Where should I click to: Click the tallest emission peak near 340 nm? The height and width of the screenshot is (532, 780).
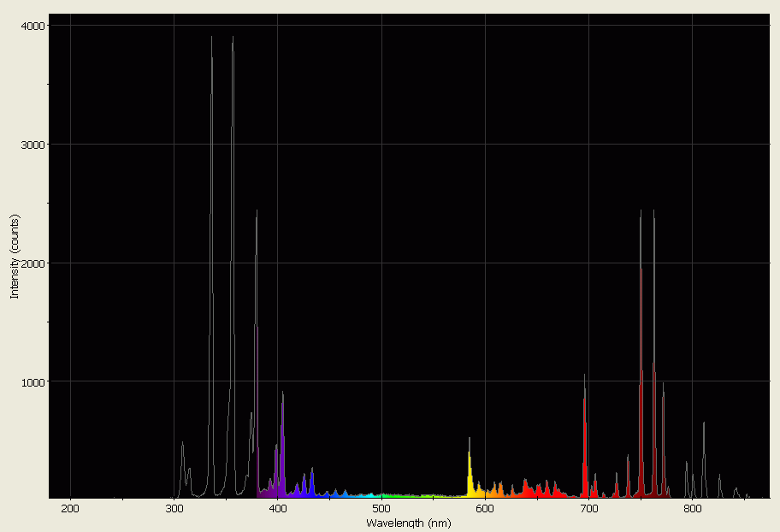click(x=214, y=43)
